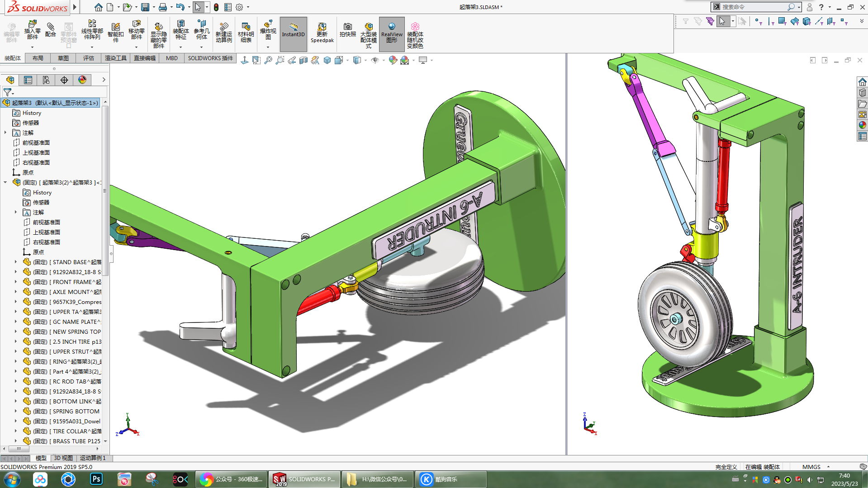Toggle the Filter Solid Bodies selection filter
This screenshot has height=488, width=868.
point(806,21)
